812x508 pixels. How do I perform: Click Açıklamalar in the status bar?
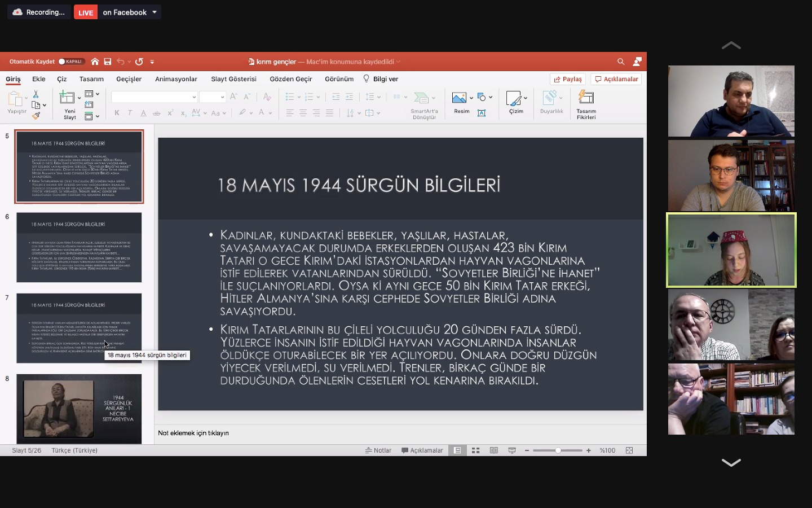(x=422, y=450)
